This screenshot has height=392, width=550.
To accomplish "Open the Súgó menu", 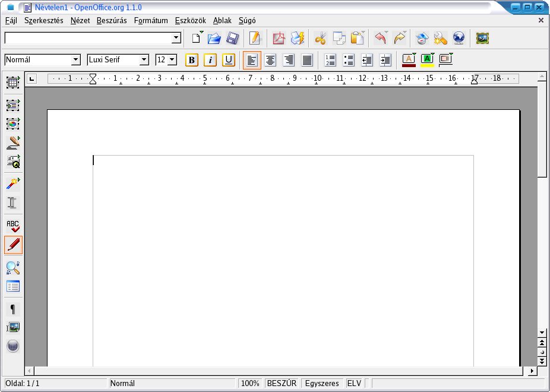I will (x=247, y=21).
